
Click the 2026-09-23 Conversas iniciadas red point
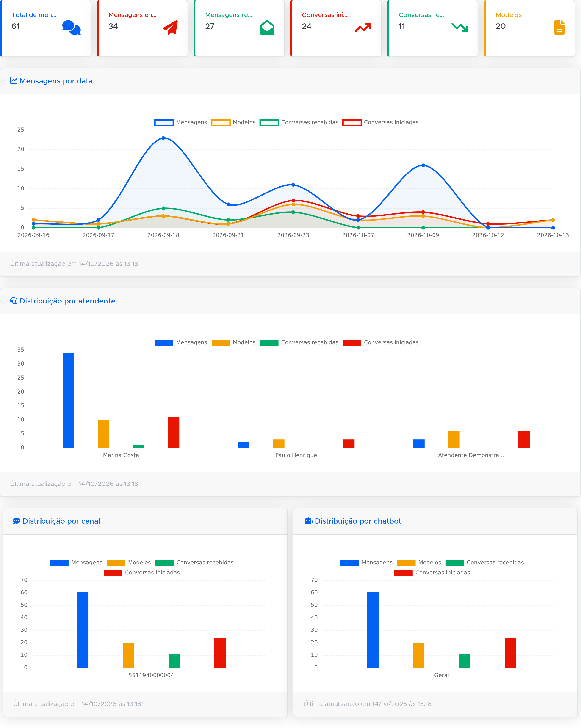293,201
